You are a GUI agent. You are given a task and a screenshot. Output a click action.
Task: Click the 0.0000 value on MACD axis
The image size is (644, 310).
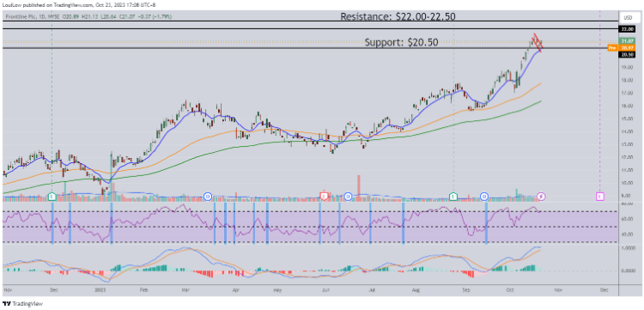[x=629, y=270]
